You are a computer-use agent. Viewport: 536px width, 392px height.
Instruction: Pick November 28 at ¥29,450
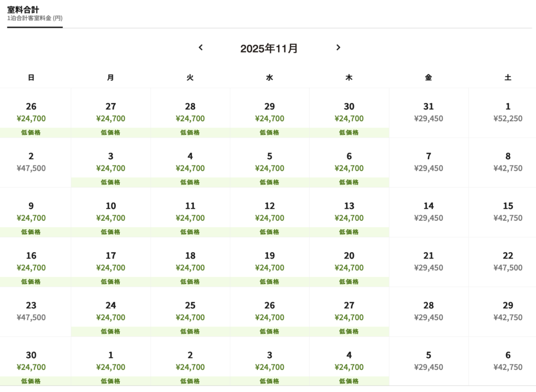429,312
